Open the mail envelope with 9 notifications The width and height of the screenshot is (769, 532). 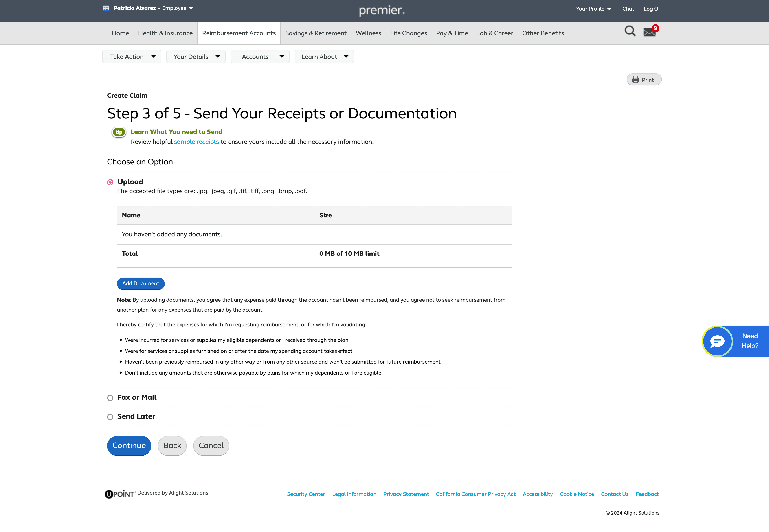[650, 32]
